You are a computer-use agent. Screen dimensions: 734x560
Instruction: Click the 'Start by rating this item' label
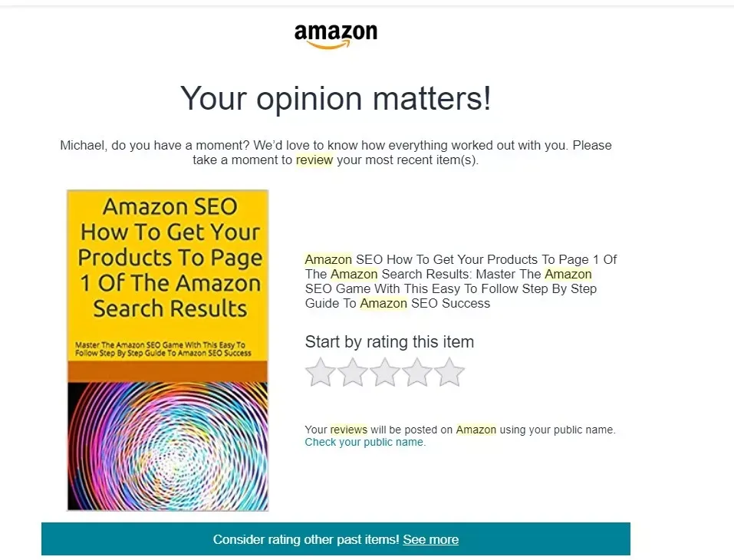tap(390, 342)
